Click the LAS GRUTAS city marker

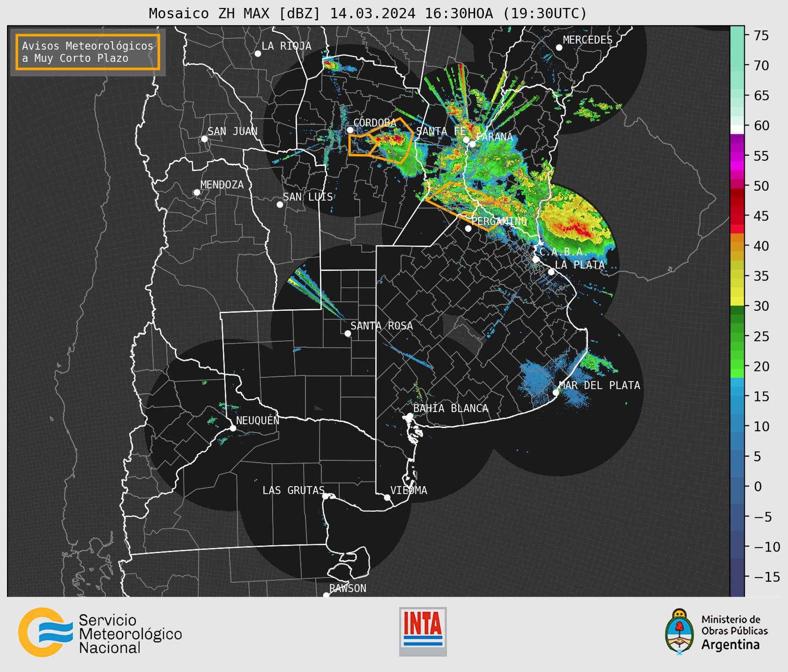pos(326,496)
